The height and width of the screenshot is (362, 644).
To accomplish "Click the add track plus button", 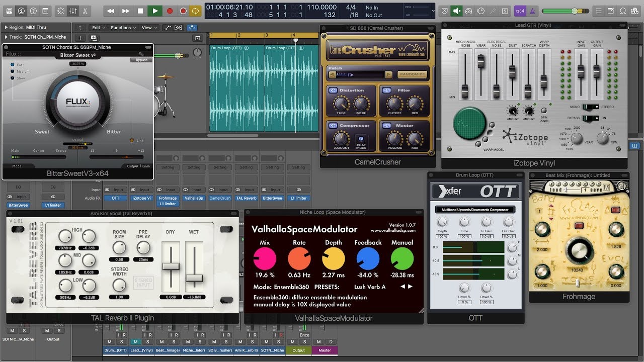I will (x=80, y=38).
